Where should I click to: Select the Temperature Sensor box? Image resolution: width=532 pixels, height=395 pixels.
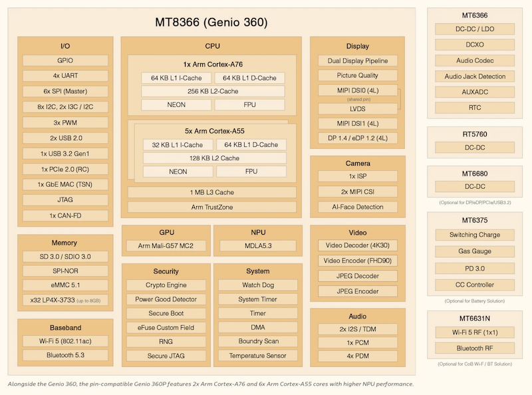click(x=258, y=356)
